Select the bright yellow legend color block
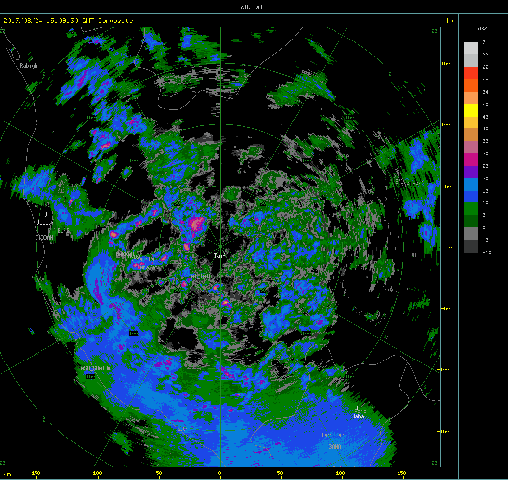The height and width of the screenshot is (480, 508). pyautogui.click(x=471, y=111)
